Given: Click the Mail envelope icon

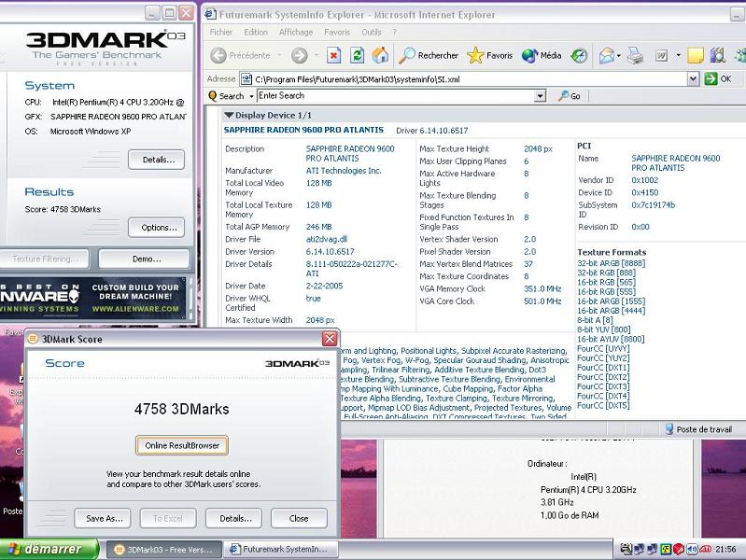Looking at the screenshot, I should click(x=606, y=56).
